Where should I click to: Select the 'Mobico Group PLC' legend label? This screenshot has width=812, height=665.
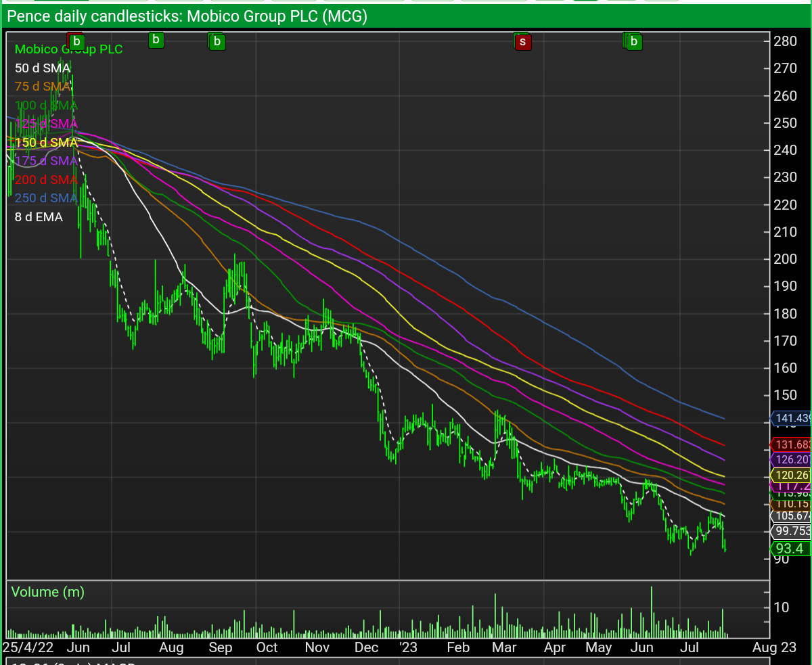point(69,49)
